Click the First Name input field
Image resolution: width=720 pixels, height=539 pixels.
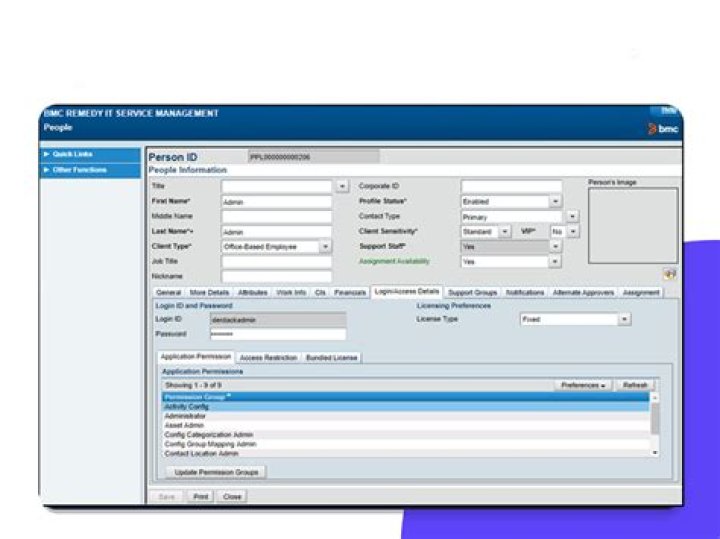276,202
